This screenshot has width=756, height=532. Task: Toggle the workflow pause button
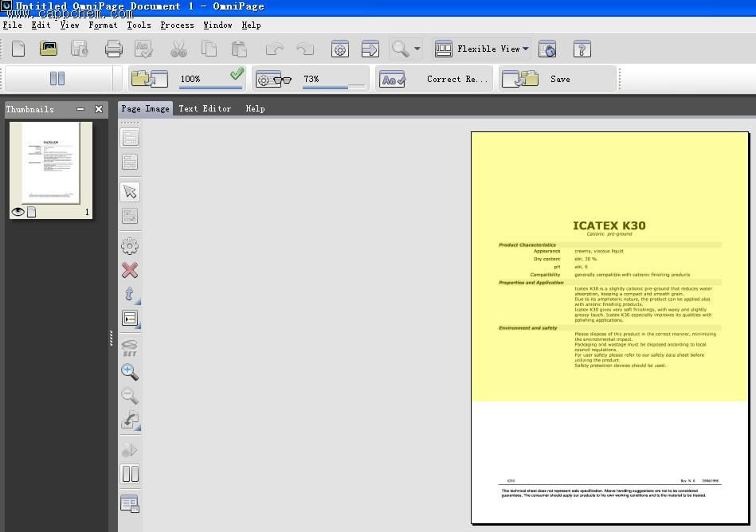click(x=57, y=79)
